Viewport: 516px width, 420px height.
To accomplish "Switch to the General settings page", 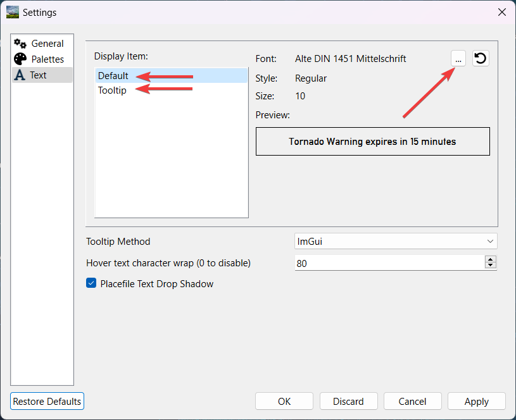I will click(x=42, y=44).
